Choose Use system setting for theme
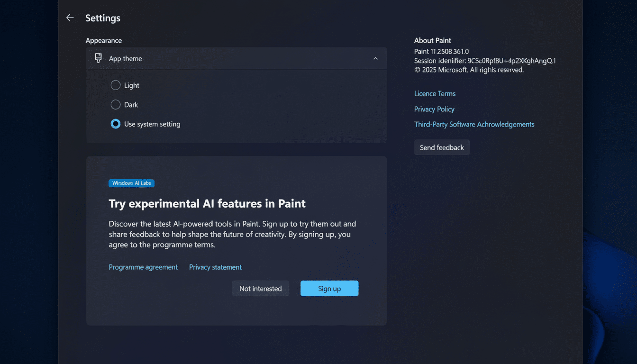Screen dimensions: 637x364 (x=115, y=124)
